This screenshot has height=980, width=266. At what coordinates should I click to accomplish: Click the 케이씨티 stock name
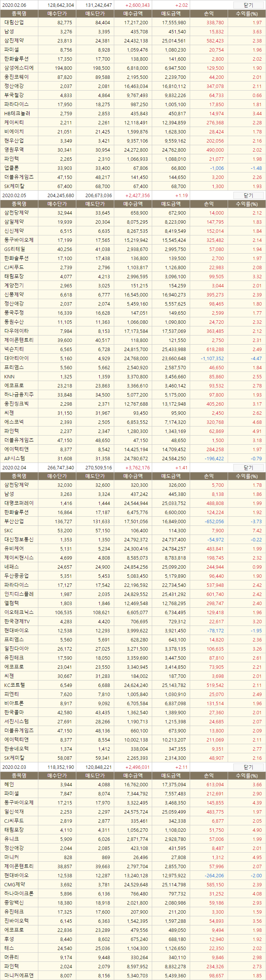click(14, 122)
